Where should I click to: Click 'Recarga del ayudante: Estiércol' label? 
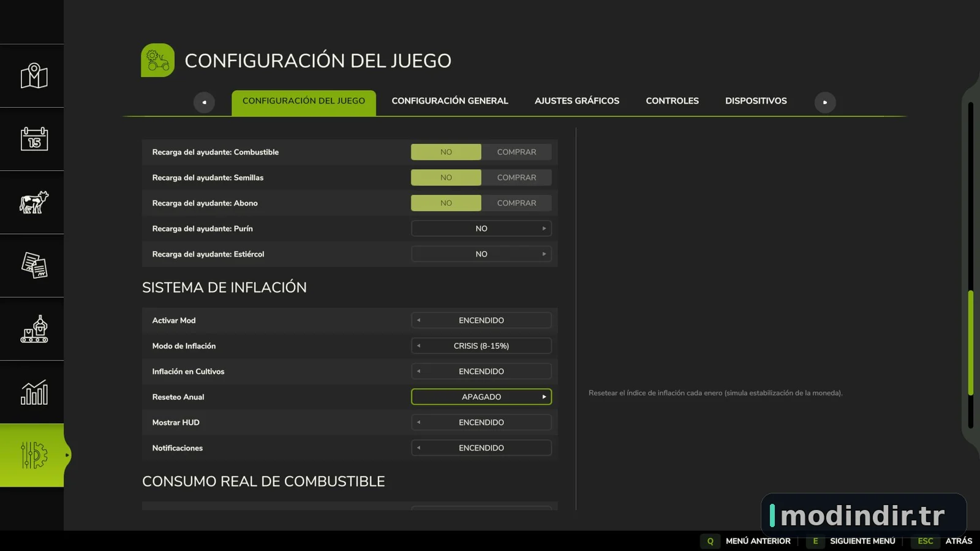[x=208, y=254]
